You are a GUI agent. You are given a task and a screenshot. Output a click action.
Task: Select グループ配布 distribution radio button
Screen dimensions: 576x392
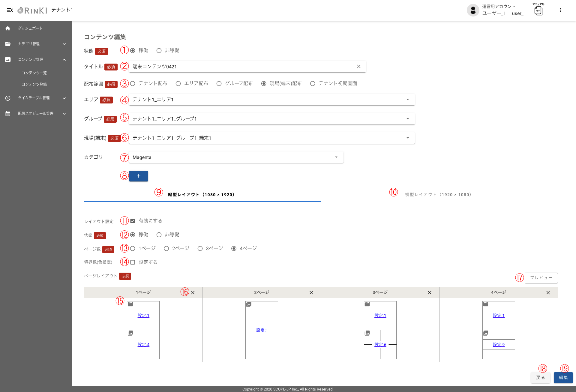219,84
